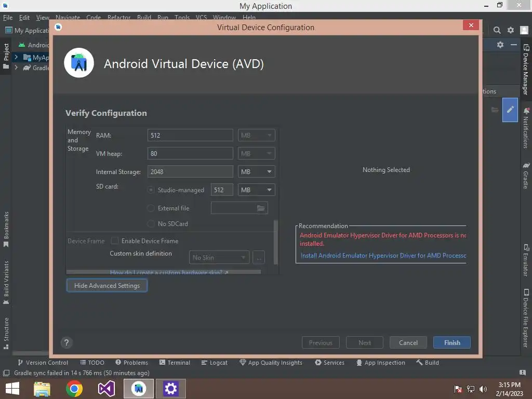Image resolution: width=532 pixels, height=399 pixels.
Task: Open Project tool window on left edge
Action: 6,56
